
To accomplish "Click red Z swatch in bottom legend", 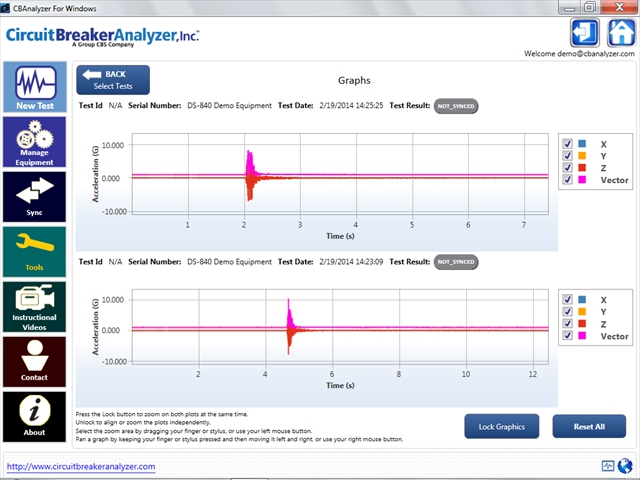I will pos(582,323).
